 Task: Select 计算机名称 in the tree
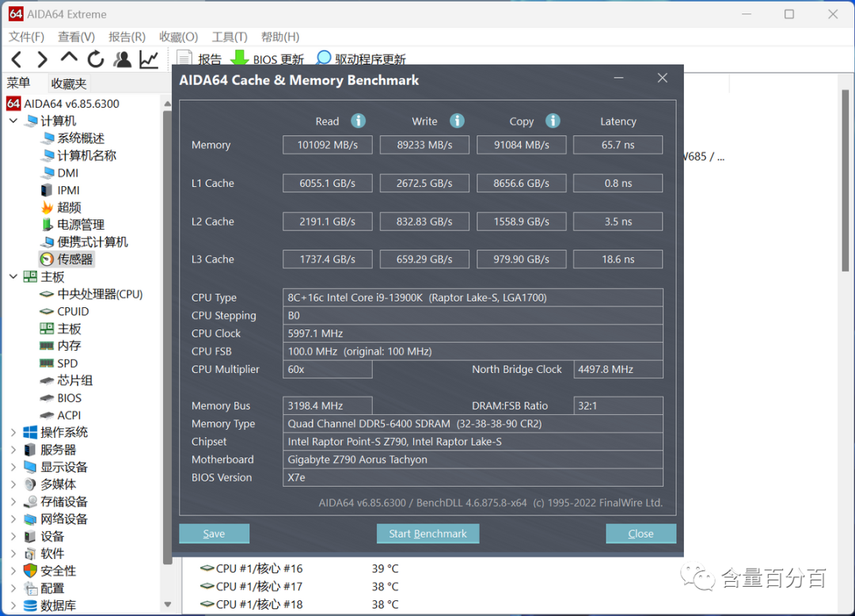(79, 155)
